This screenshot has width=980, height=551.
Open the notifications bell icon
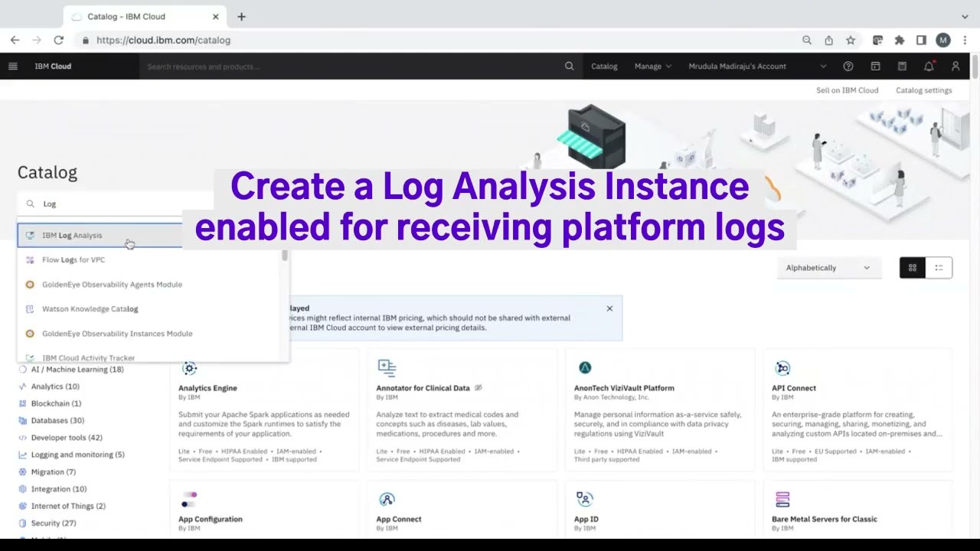929,67
